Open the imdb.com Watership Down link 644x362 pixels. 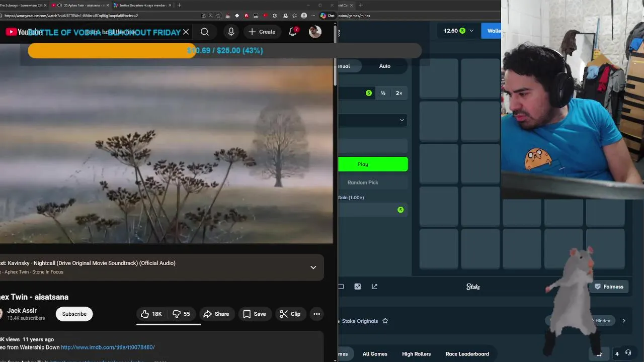[x=108, y=347]
